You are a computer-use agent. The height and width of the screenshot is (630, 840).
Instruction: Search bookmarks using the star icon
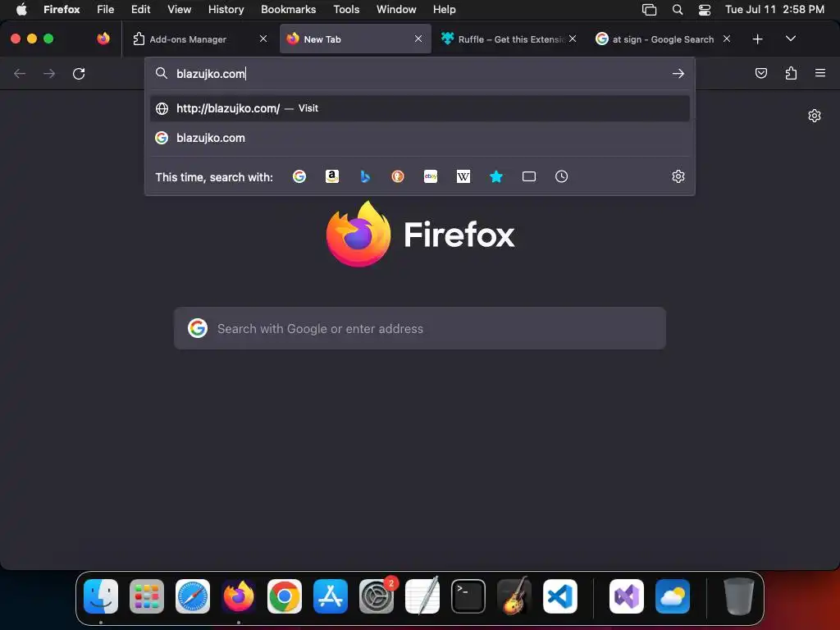(x=496, y=176)
